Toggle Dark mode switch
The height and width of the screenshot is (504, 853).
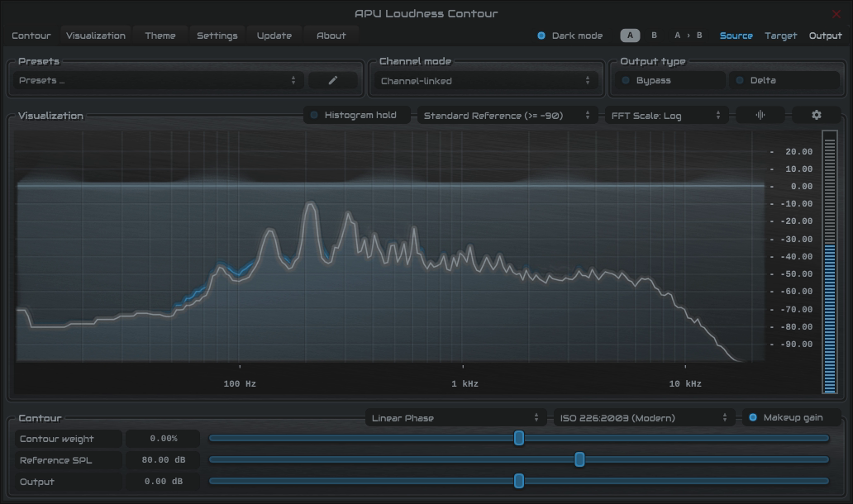570,36
